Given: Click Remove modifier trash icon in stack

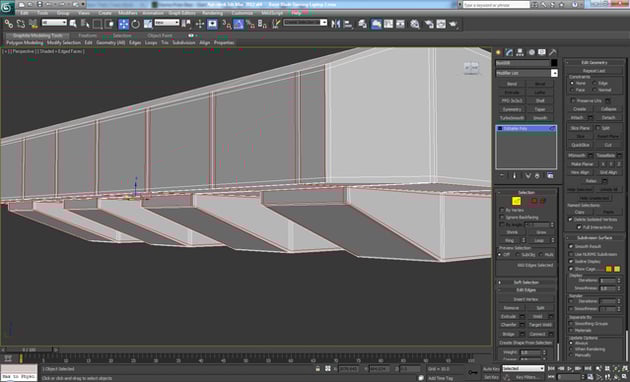Looking at the screenshot, I should 537,176.
